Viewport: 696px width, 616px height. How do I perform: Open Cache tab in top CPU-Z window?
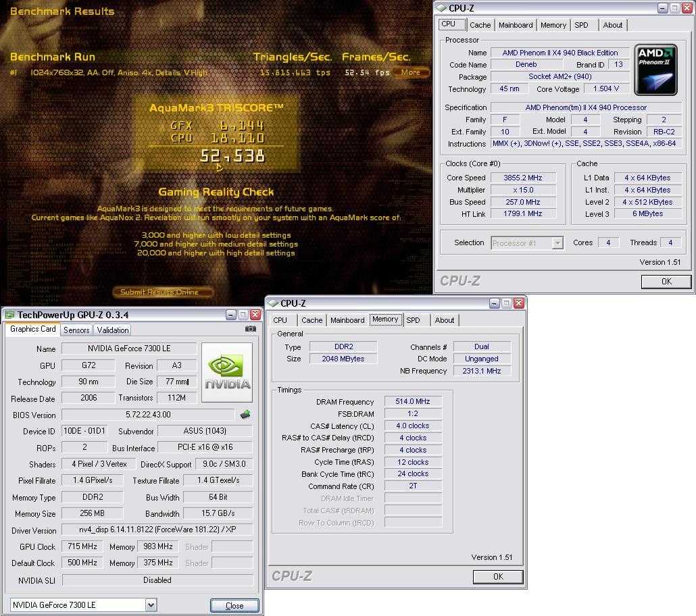[480, 25]
